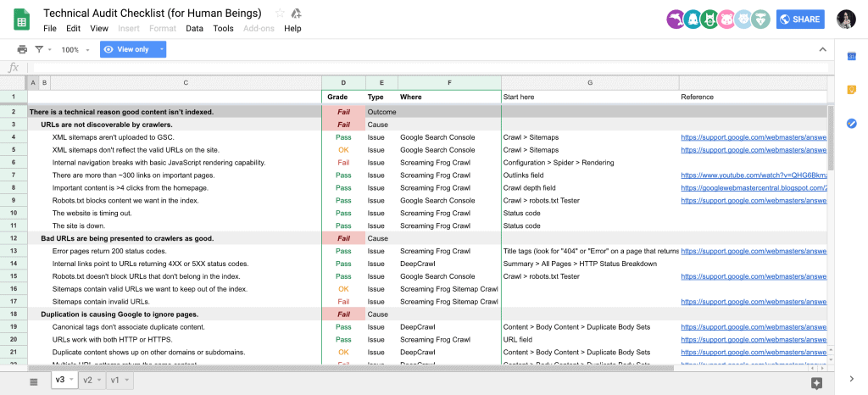Click the document title text
The width and height of the screenshot is (868, 395).
click(x=153, y=13)
